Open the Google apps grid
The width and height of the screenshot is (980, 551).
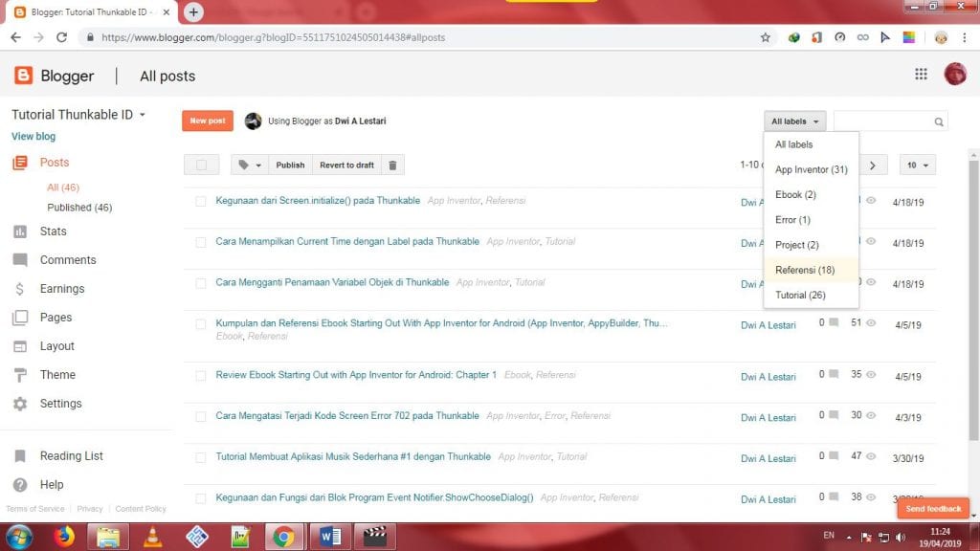[921, 75]
